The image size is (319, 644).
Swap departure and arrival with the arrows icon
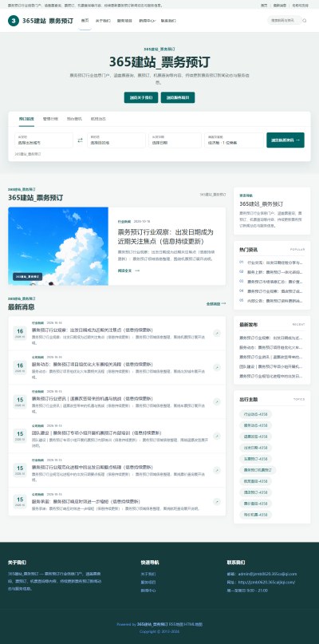click(80, 140)
